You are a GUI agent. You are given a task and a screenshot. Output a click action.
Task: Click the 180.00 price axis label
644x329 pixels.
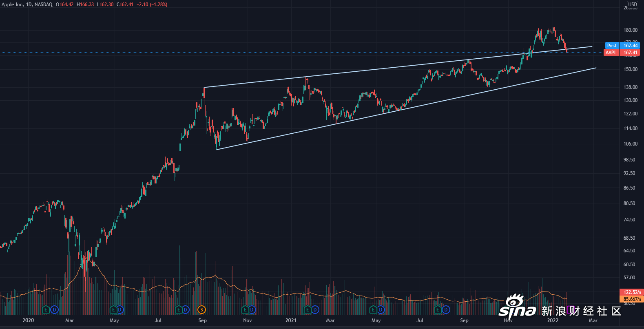(x=631, y=30)
